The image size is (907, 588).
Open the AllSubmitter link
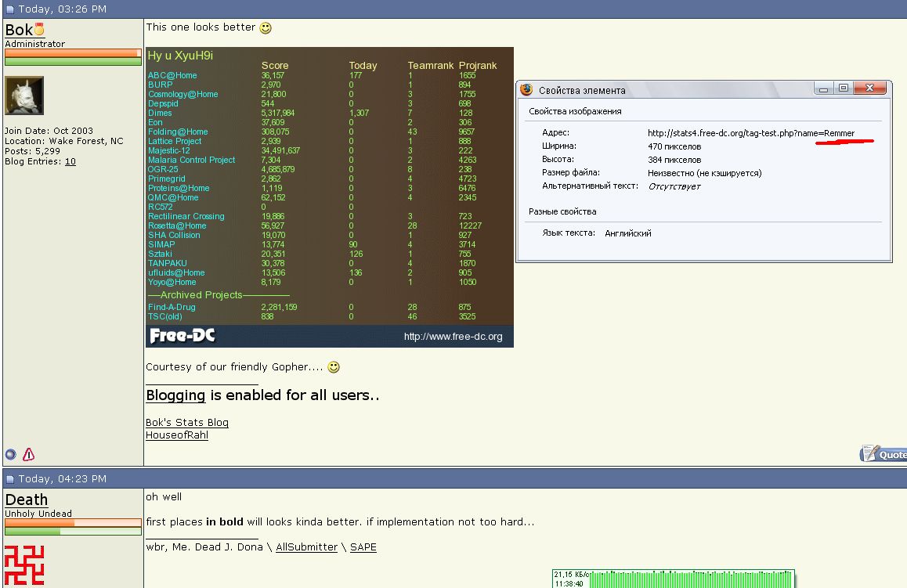[306, 547]
